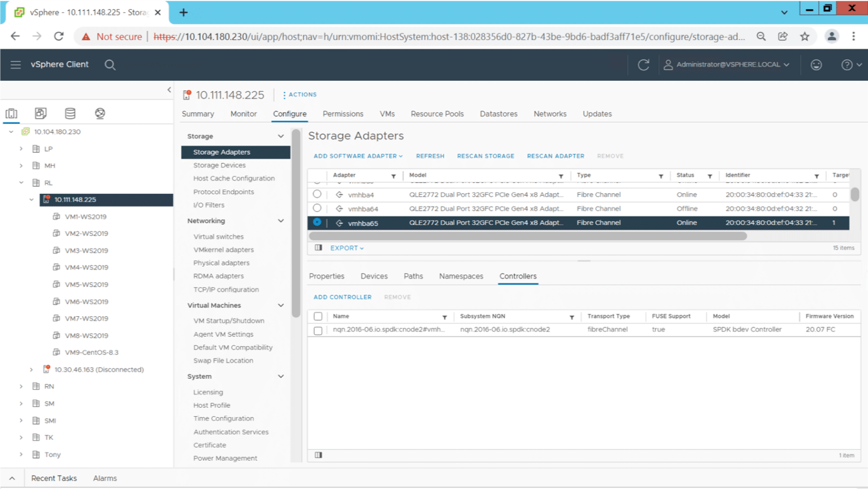Click the adapters table vertical scrollbar

tap(855, 194)
